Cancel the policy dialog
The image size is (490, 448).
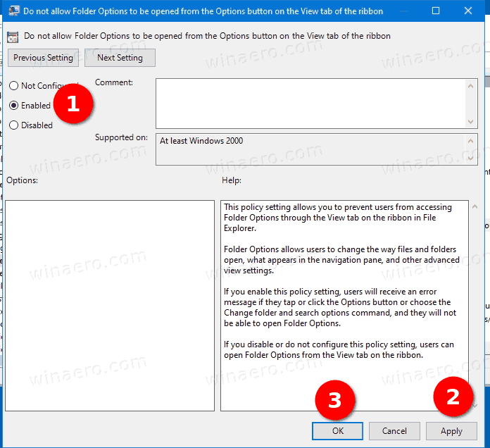coord(394,431)
